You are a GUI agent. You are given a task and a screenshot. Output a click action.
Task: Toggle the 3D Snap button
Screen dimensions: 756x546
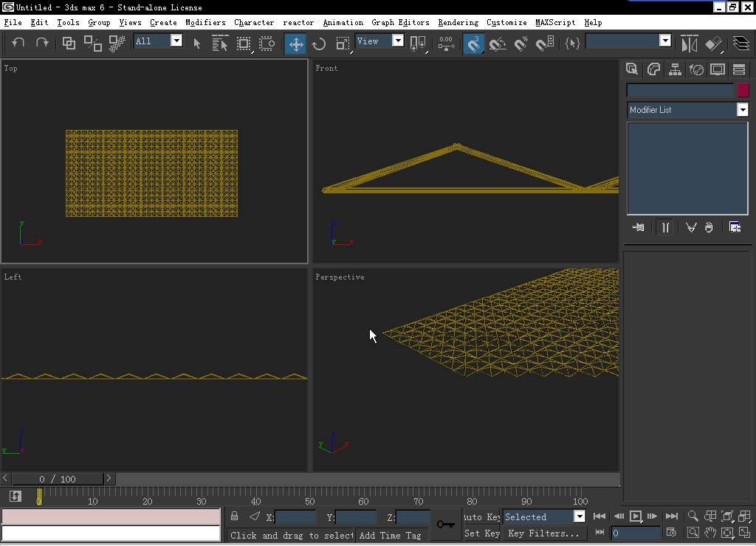coord(473,44)
